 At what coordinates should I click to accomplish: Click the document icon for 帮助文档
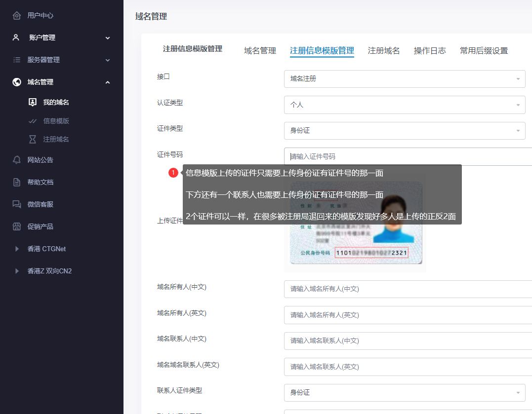pos(17,182)
